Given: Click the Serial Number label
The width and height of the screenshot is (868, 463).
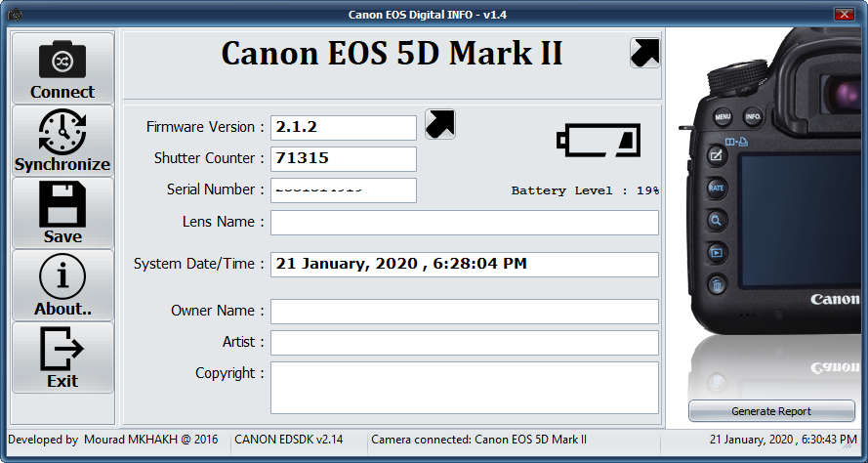Looking at the screenshot, I should point(216,189).
